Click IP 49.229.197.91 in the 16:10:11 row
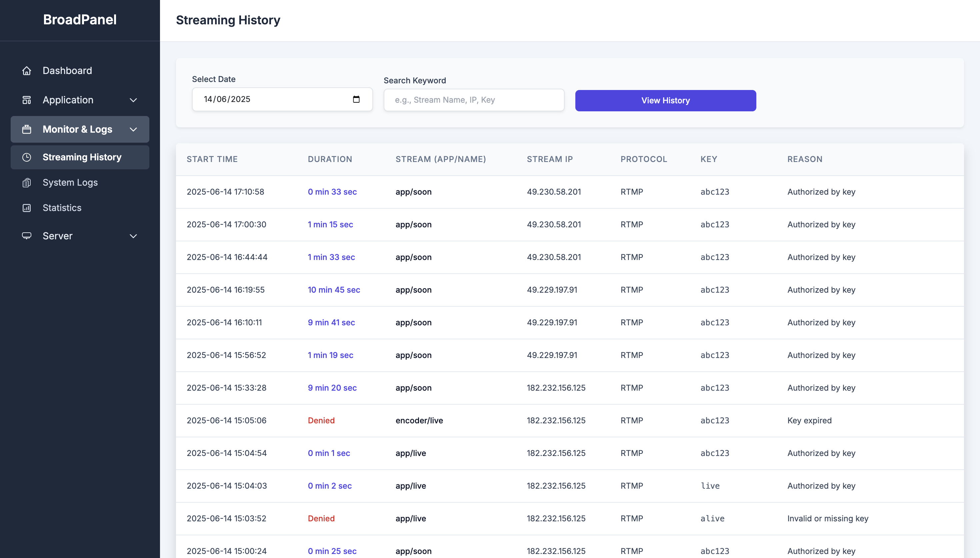This screenshot has width=980, height=558. 552,322
